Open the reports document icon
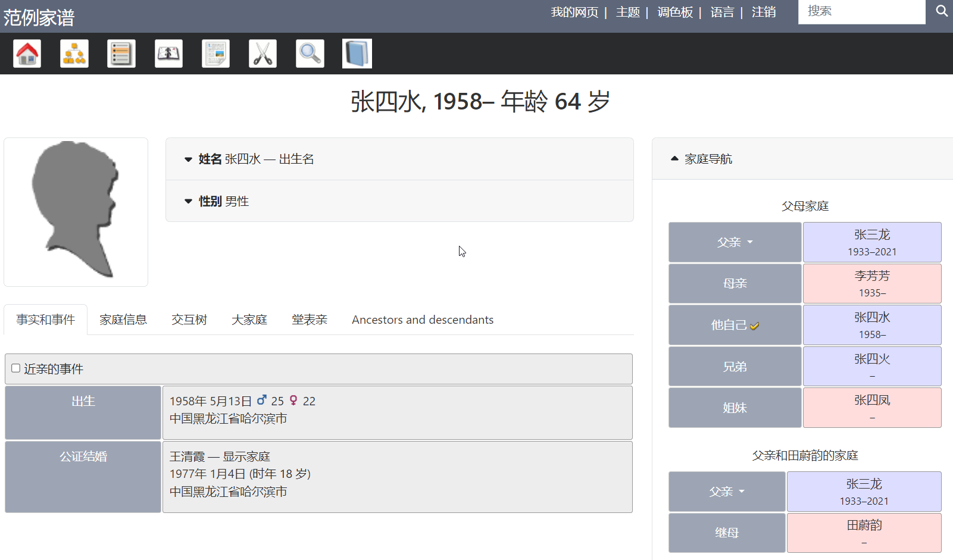The height and width of the screenshot is (560, 953). pos(215,54)
